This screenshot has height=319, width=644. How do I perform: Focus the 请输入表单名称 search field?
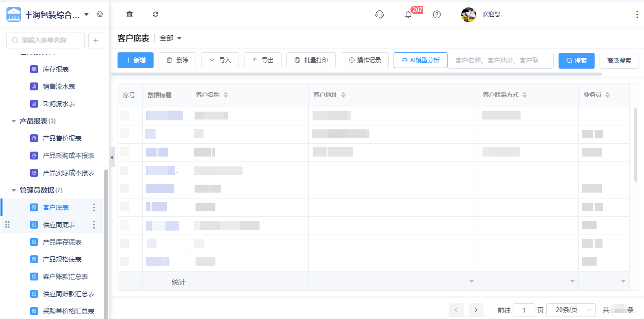pos(45,40)
